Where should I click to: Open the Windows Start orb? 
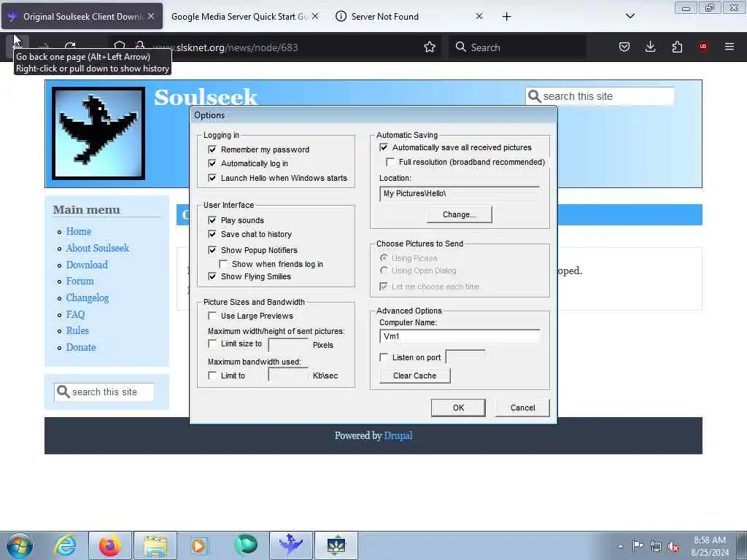point(20,545)
